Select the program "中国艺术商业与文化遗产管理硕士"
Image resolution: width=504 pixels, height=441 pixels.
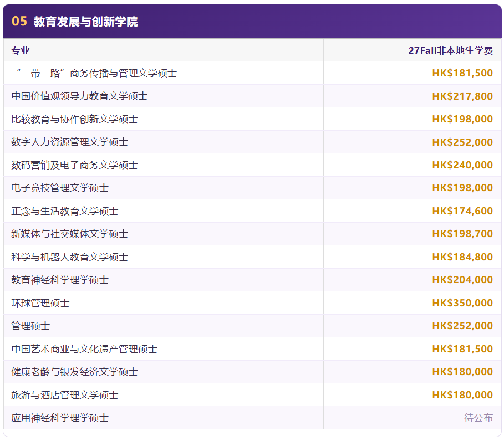[x=84, y=349]
